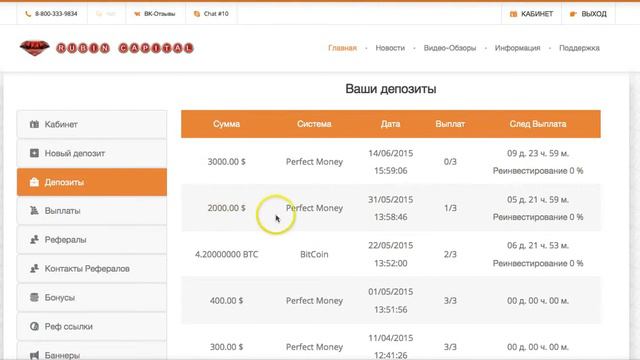Click the Депозиты briefcase icon
The height and width of the screenshot is (360, 640).
pos(34,182)
